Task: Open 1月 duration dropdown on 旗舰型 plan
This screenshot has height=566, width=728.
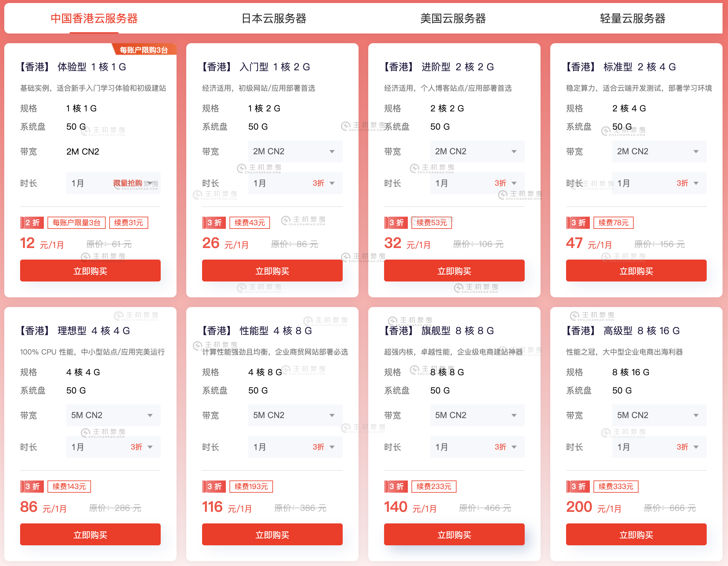Action: point(477,447)
